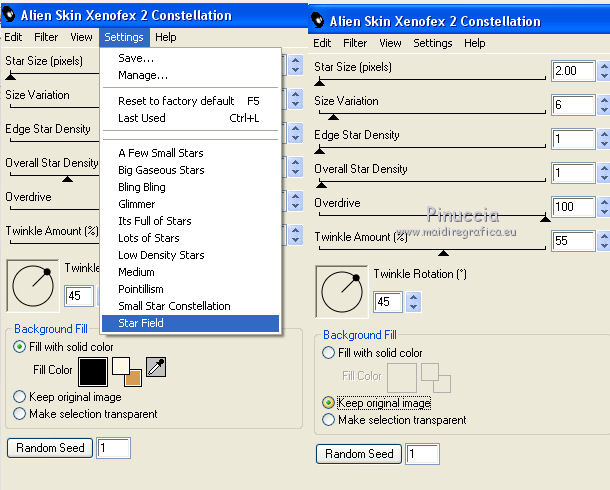Pick the 'Bling Bling' preset

[x=191, y=187]
